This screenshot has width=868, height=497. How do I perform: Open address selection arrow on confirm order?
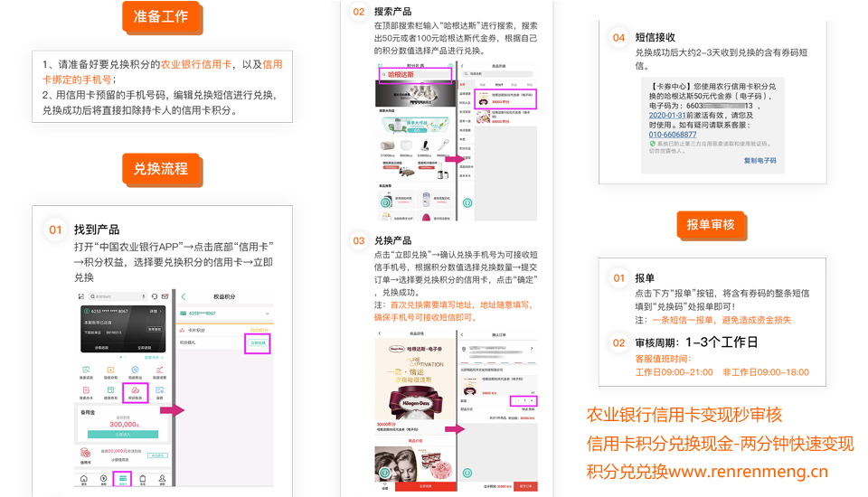coord(532,348)
